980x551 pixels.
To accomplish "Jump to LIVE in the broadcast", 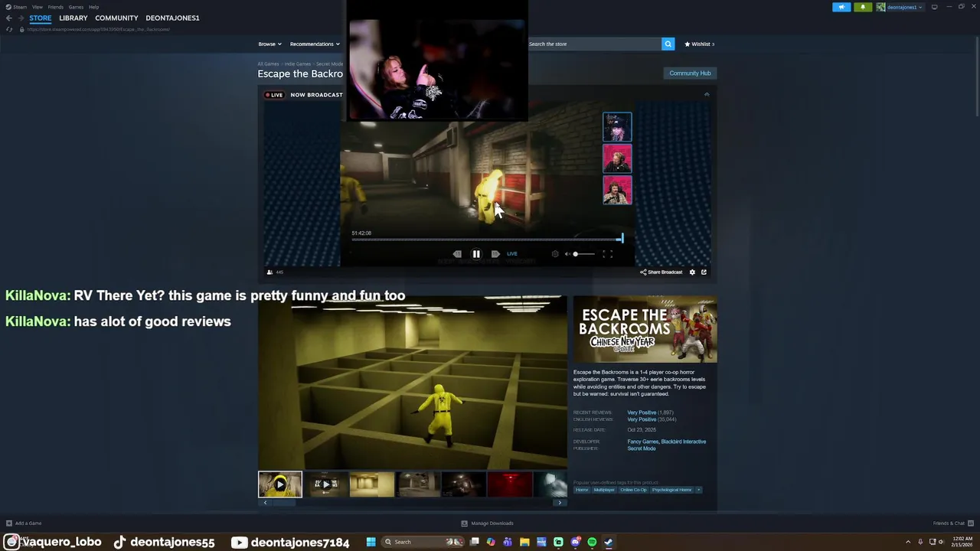I will point(512,254).
